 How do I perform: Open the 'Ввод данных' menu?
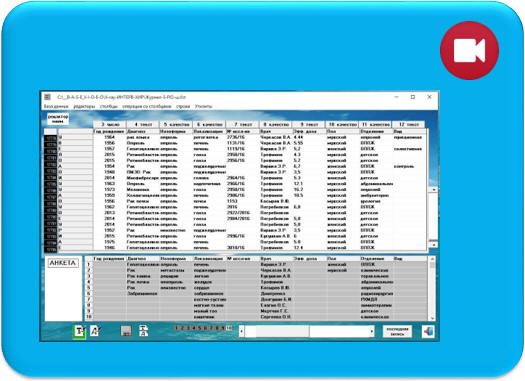point(56,106)
